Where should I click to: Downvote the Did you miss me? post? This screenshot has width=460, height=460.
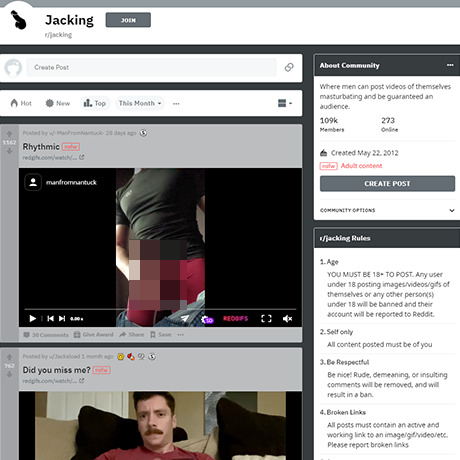9,374
